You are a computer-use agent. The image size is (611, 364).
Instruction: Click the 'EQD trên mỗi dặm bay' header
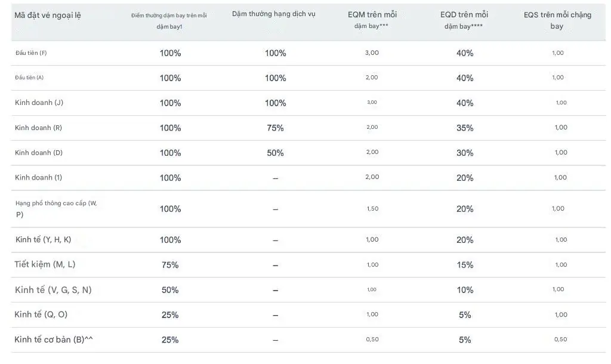coord(464,20)
